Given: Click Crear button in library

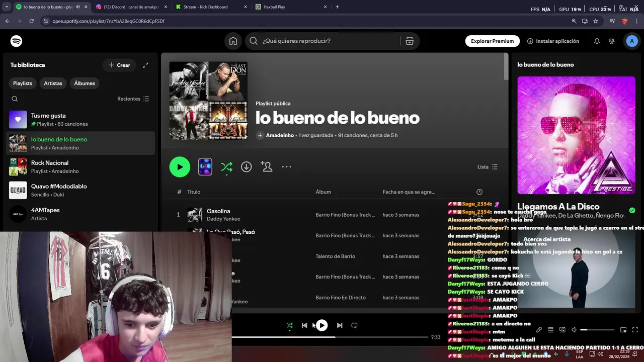Looking at the screenshot, I should click(x=119, y=65).
